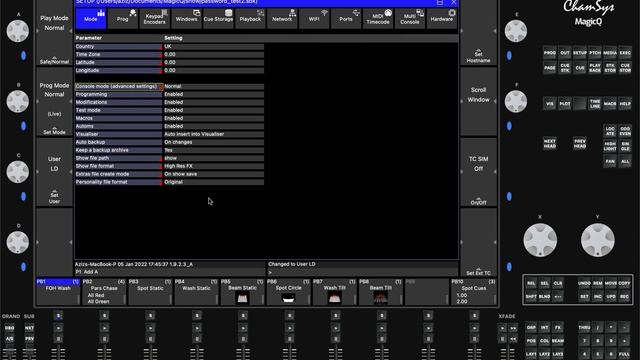The height and width of the screenshot is (360, 640).
Task: Click the CLR clear key
Action: point(558,283)
